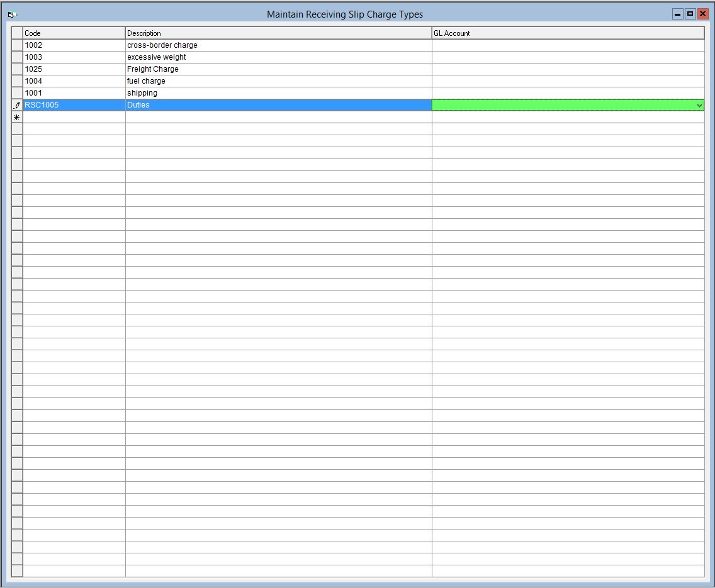The width and height of the screenshot is (715, 588).
Task: Select code cell 1001
Action: 74,93
